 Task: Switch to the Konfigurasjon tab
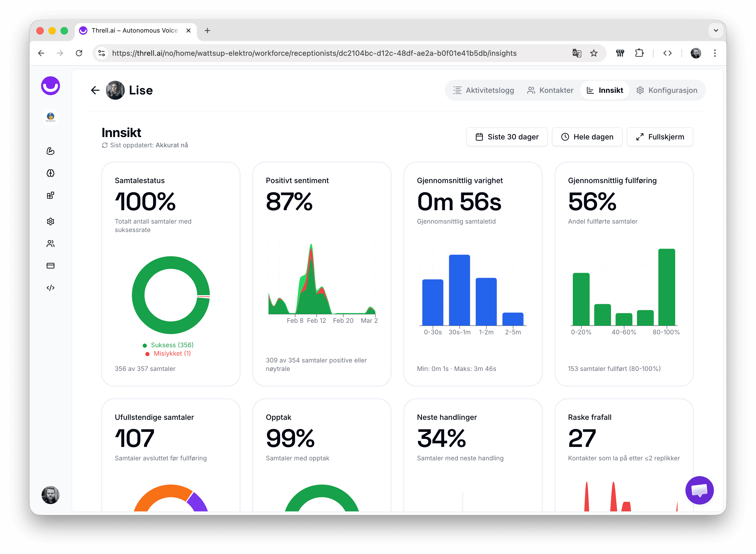pyautogui.click(x=667, y=90)
